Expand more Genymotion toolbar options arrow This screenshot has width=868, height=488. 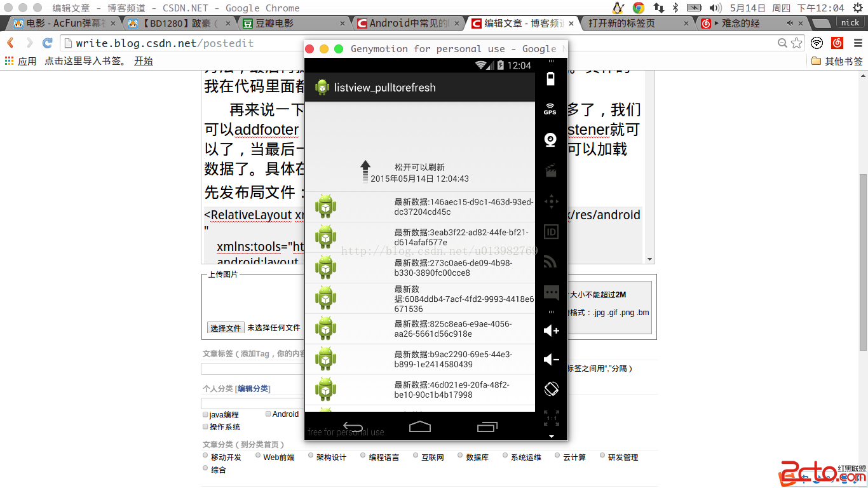click(x=551, y=437)
